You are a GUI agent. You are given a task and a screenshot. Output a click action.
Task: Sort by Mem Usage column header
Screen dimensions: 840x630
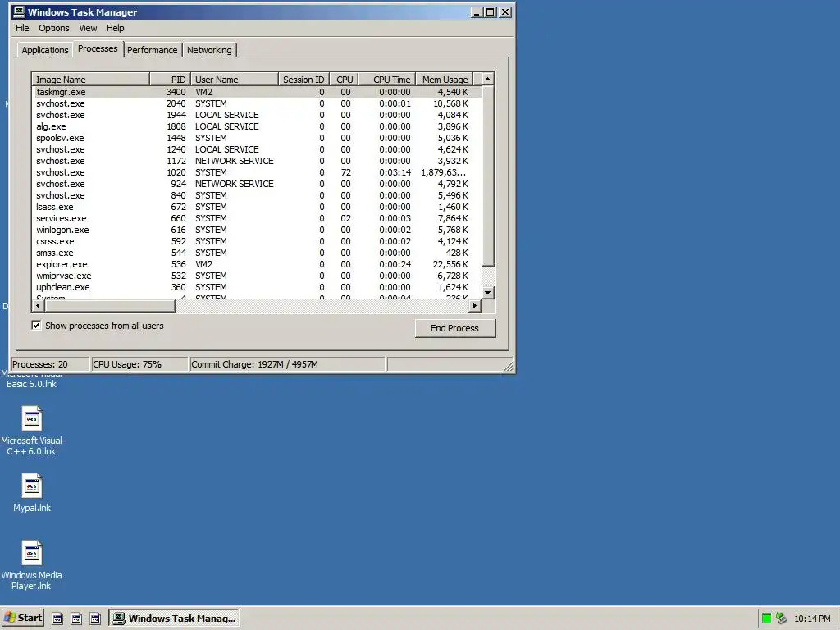[x=445, y=80]
